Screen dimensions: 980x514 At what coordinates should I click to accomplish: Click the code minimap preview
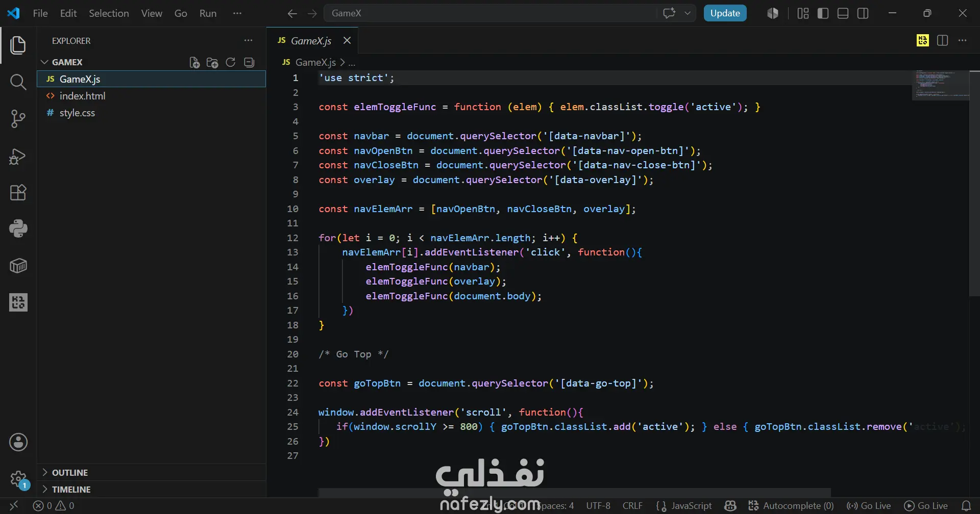[940, 85]
